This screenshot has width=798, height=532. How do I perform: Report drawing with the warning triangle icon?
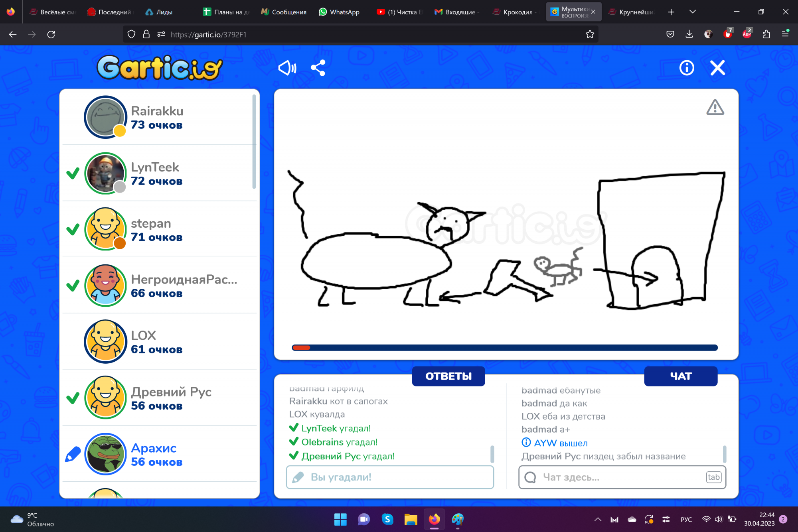pos(715,108)
